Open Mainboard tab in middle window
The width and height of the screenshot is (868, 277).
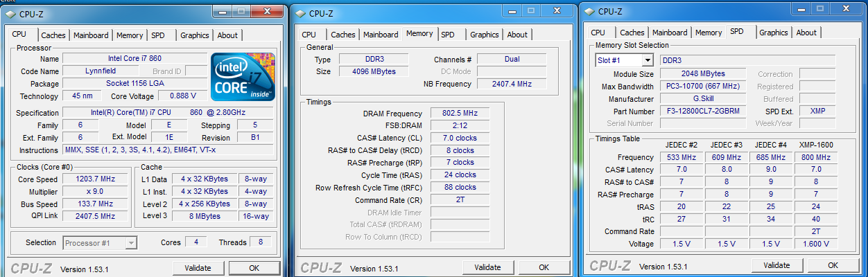381,35
